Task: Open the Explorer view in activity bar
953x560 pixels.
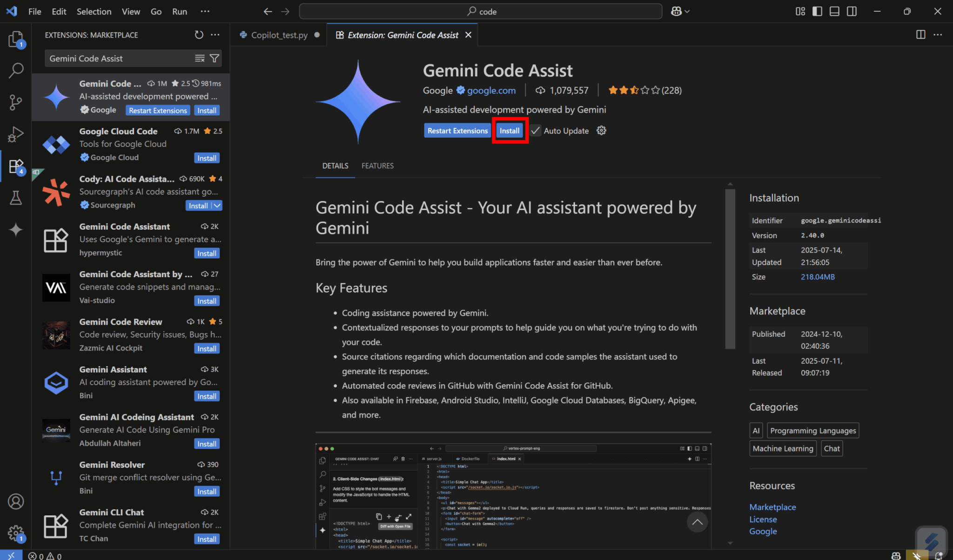Action: tap(16, 39)
